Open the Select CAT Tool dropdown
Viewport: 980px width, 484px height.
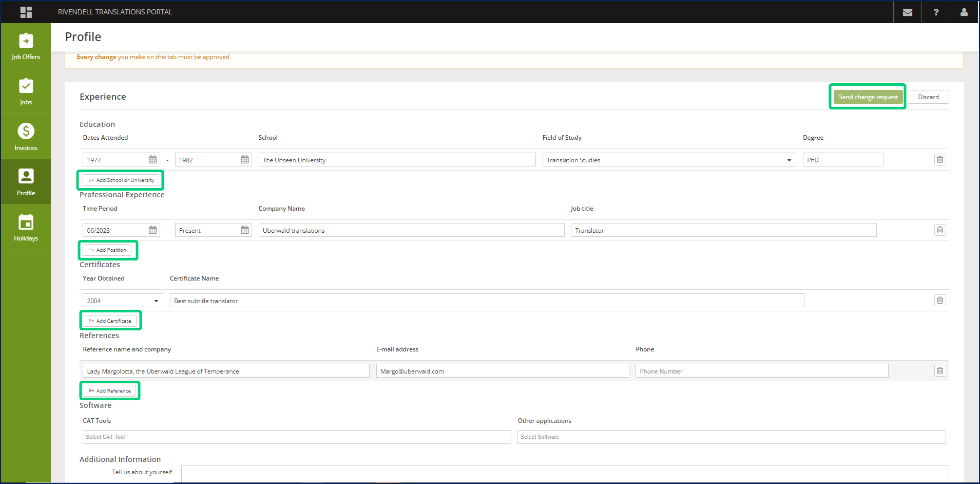(x=297, y=437)
